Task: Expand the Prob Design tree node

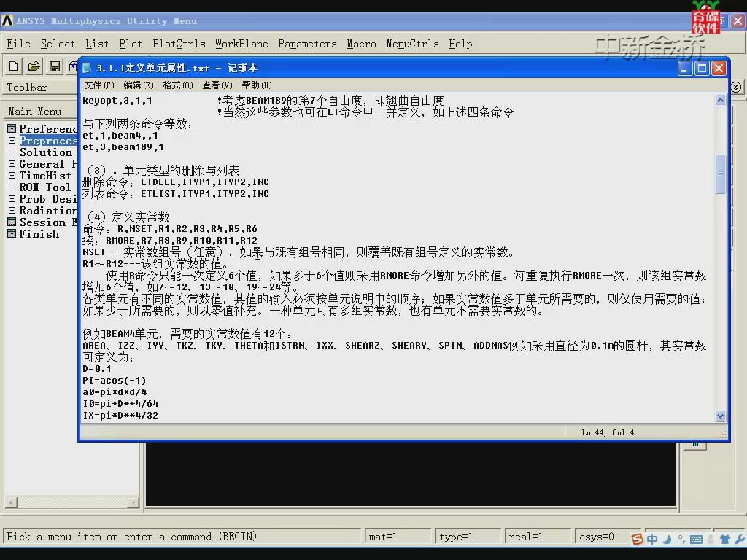Action: 12,198
